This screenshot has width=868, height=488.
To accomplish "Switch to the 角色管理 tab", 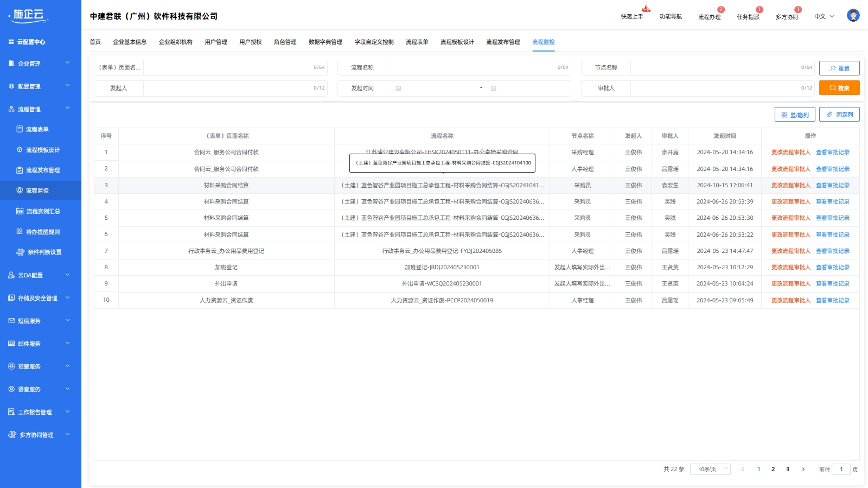I will pos(285,42).
